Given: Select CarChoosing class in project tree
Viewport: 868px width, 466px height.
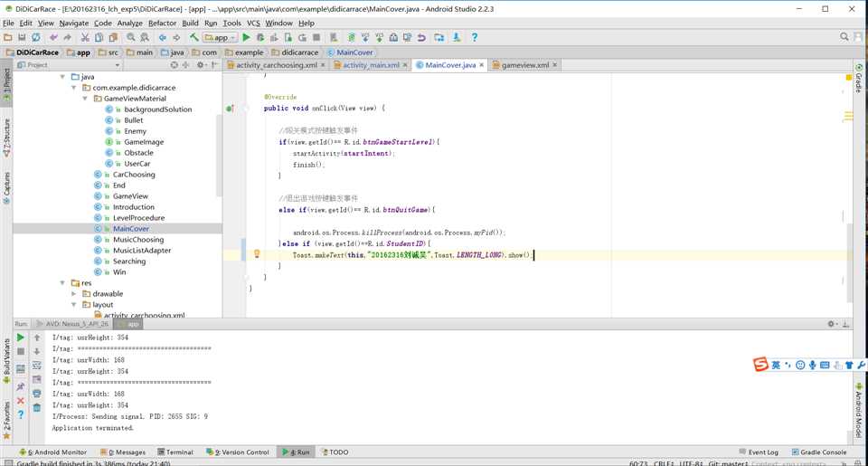Looking at the screenshot, I should coord(134,175).
